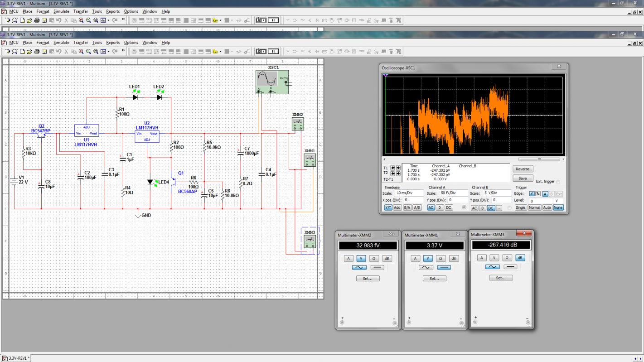Open Grapher dropdown arrow in upper toolbar

(108, 20)
